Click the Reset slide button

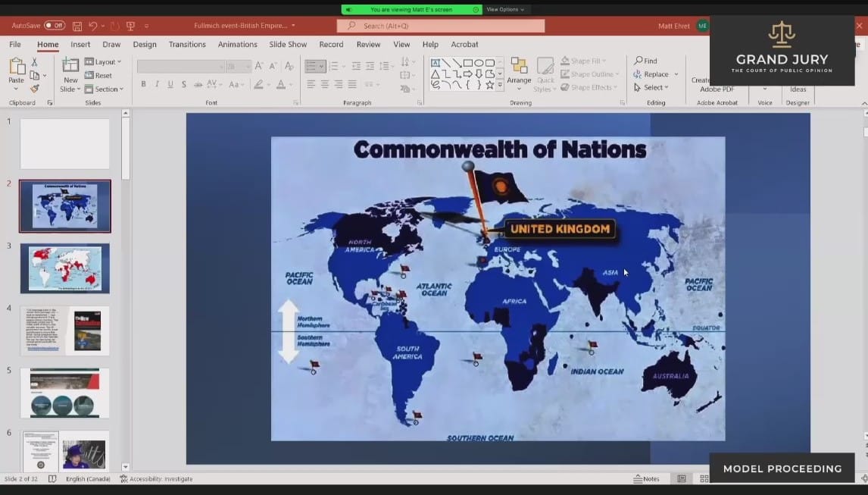(x=99, y=76)
